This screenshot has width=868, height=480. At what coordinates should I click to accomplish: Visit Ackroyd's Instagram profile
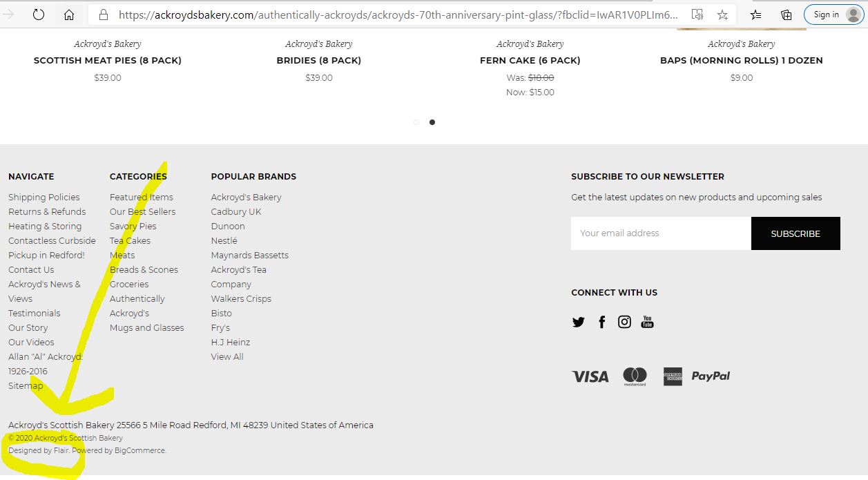coord(624,322)
